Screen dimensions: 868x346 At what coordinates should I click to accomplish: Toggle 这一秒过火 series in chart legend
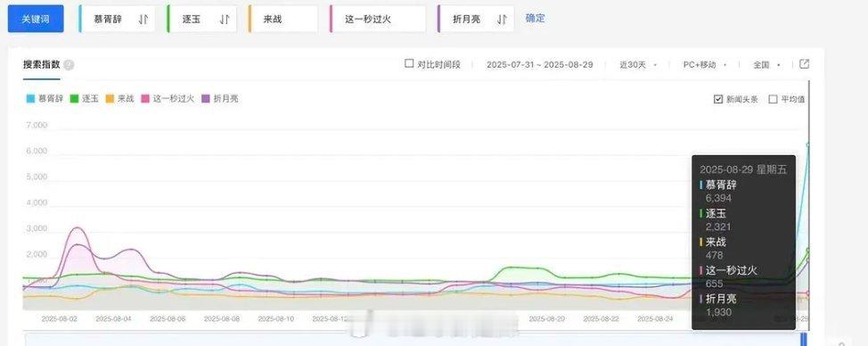pyautogui.click(x=168, y=99)
